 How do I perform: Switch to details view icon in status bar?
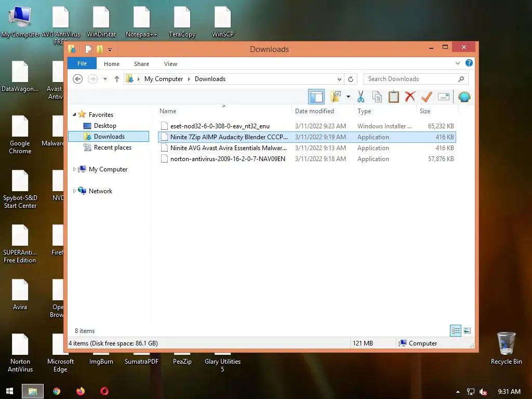click(x=455, y=330)
